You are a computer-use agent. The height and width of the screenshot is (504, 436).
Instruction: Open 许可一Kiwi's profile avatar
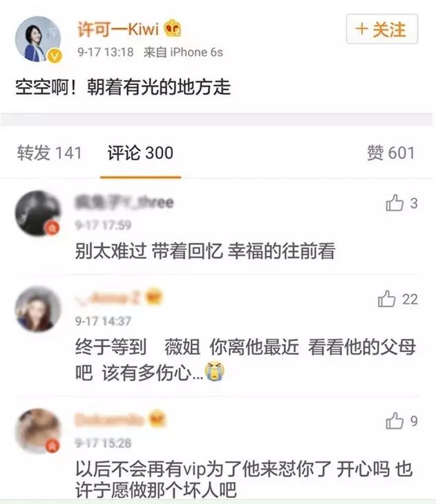[x=38, y=39]
